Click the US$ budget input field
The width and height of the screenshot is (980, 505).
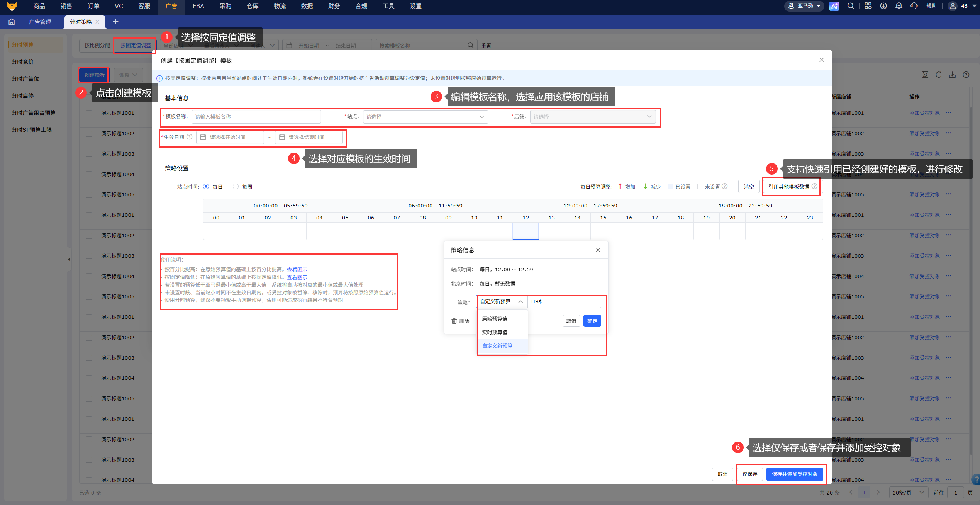point(564,301)
